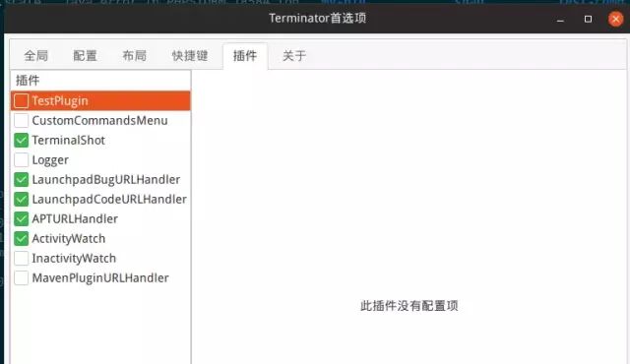Image resolution: width=630 pixels, height=364 pixels.
Task: Select the InactivityWatch row label
Action: coord(74,259)
